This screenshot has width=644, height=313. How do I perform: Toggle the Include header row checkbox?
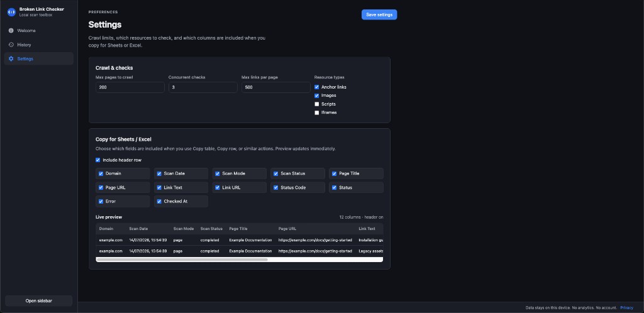(97, 160)
